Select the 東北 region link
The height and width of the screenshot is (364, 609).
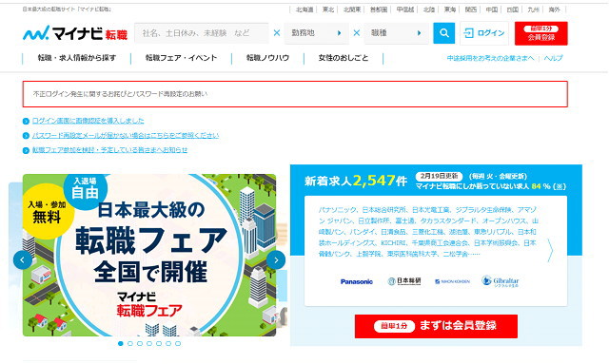[x=328, y=10]
